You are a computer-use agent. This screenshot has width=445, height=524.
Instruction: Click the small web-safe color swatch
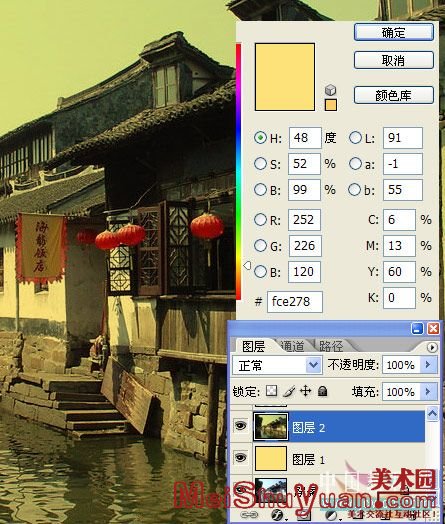(331, 105)
